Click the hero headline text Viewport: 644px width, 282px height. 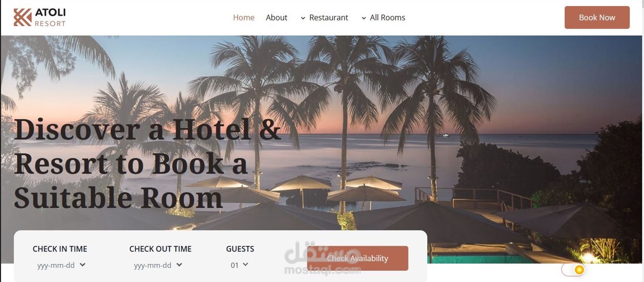[x=148, y=164]
